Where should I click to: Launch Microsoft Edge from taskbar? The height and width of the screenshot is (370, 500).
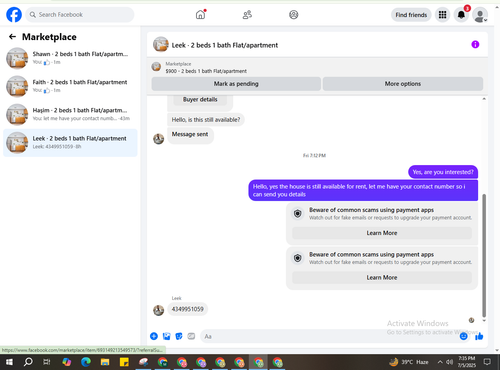point(86,362)
